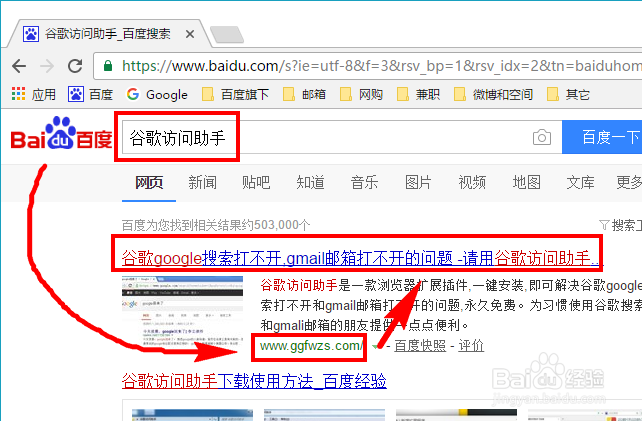Screen dimensions: 642x421
Task: Open the 搜索工具 filter icon
Action: pos(604,224)
